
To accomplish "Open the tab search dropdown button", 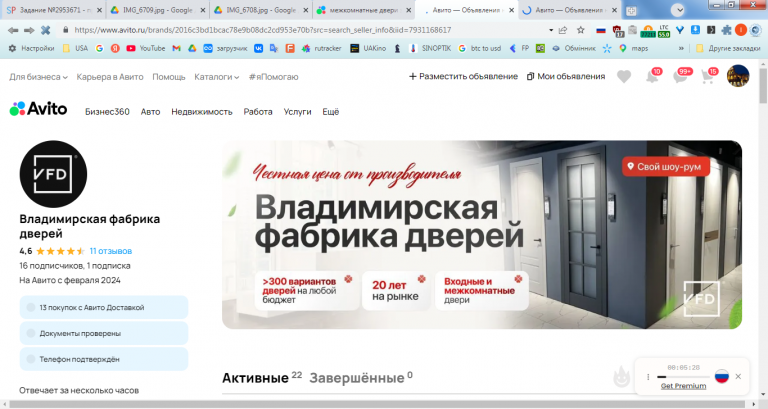I will (x=678, y=10).
